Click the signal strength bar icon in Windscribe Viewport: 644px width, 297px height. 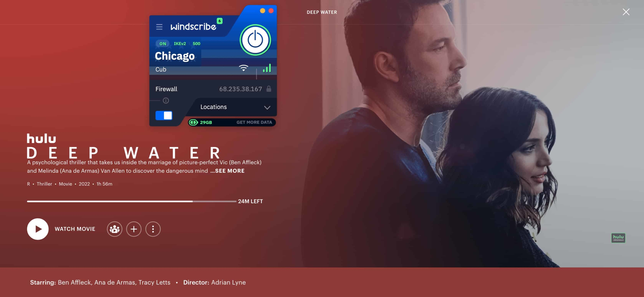click(267, 69)
